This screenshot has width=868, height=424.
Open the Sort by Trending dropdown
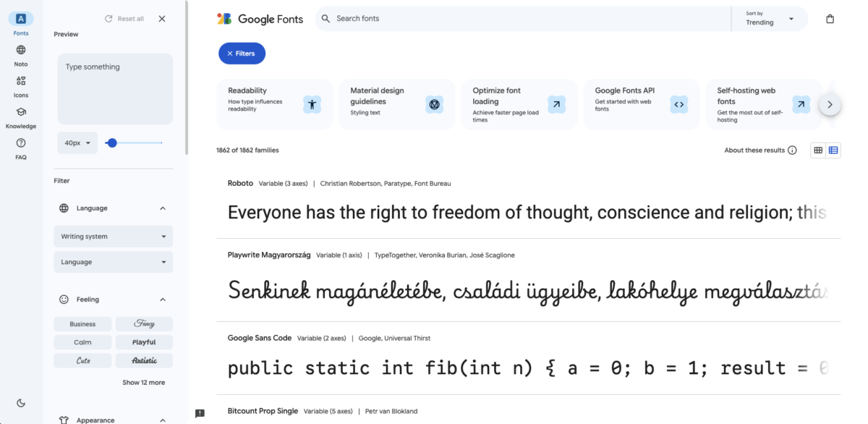769,18
